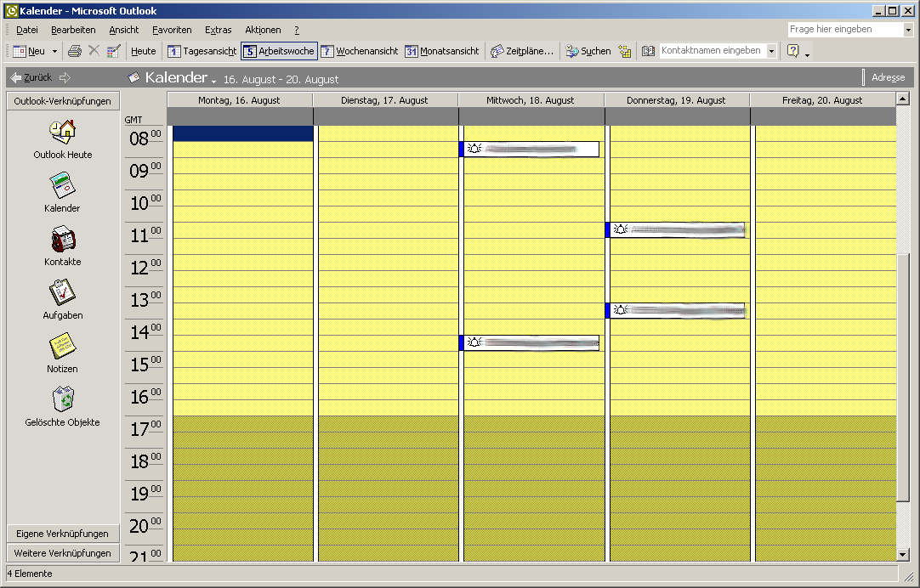Click the calendar coloring toolbar icon
Image resolution: width=920 pixels, height=588 pixels.
pos(114,51)
